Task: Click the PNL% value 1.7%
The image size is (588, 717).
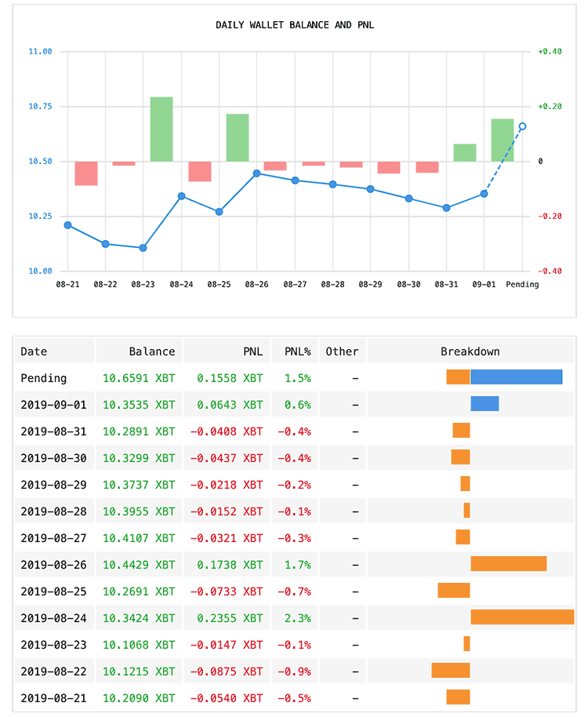Action: 298,565
